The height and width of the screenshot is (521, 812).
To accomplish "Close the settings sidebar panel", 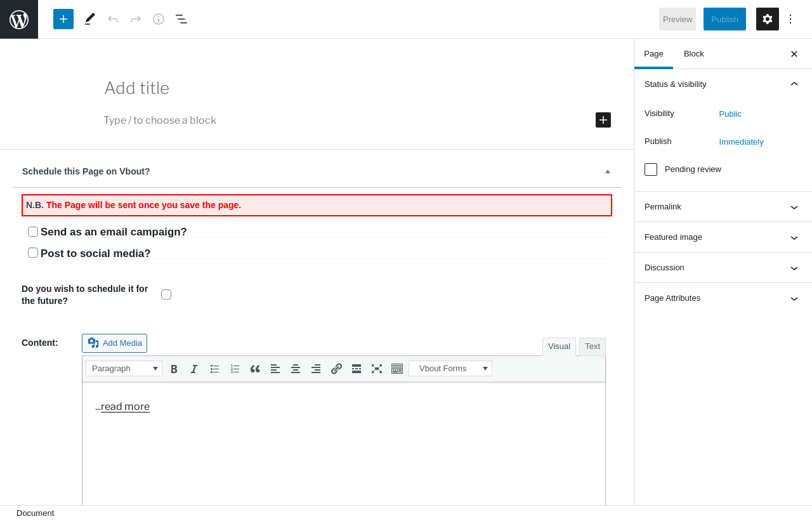I will tap(794, 54).
